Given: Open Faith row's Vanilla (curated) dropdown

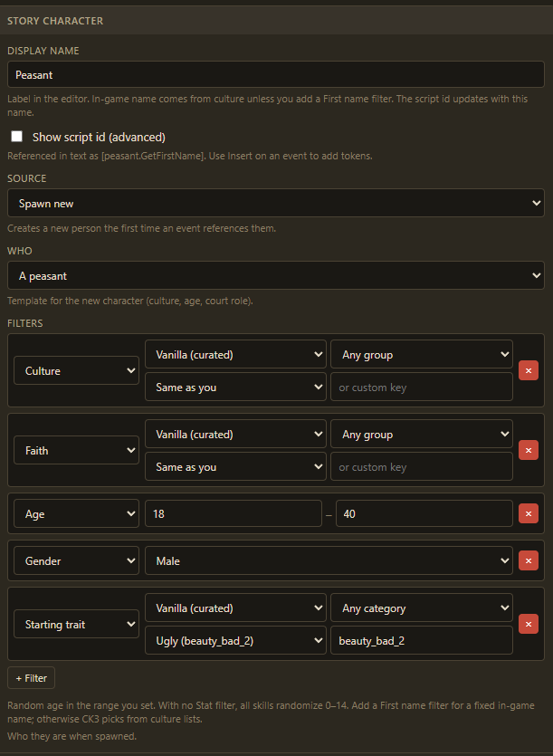Looking at the screenshot, I should [235, 434].
